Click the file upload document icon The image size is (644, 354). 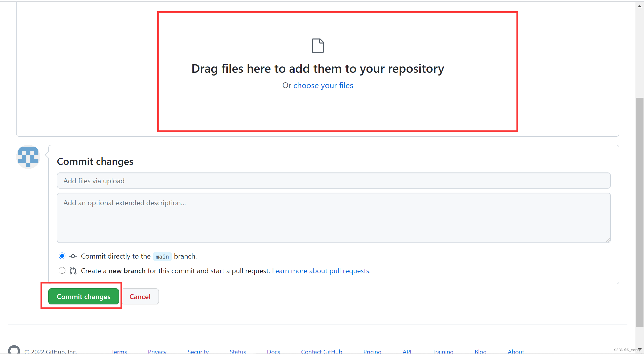pyautogui.click(x=317, y=46)
